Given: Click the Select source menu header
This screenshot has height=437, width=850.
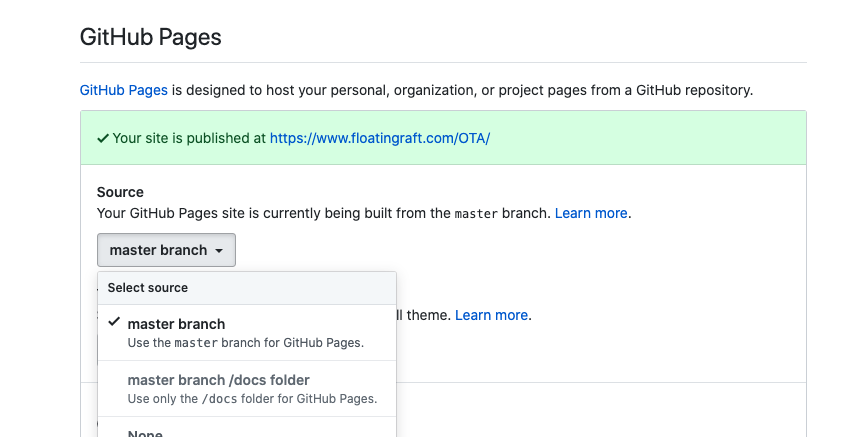Looking at the screenshot, I should coord(148,288).
